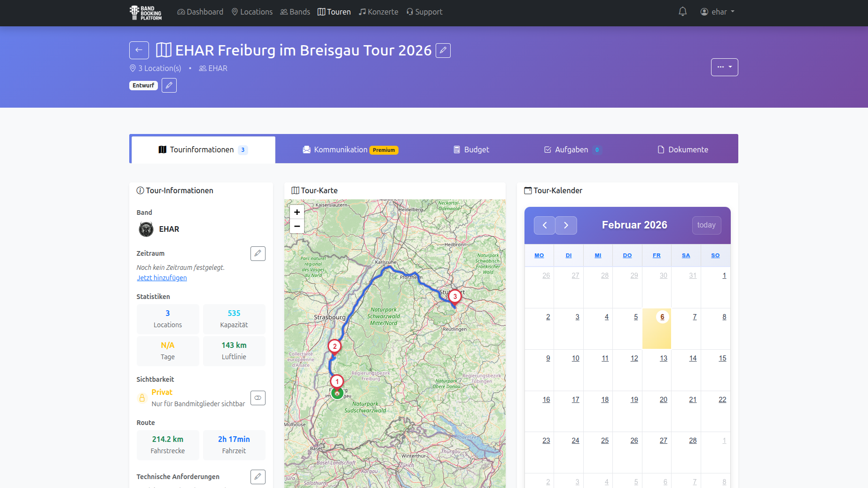Viewport: 868px width, 488px height.
Task: Open the Dashboard from the top navigation
Action: 200,12
